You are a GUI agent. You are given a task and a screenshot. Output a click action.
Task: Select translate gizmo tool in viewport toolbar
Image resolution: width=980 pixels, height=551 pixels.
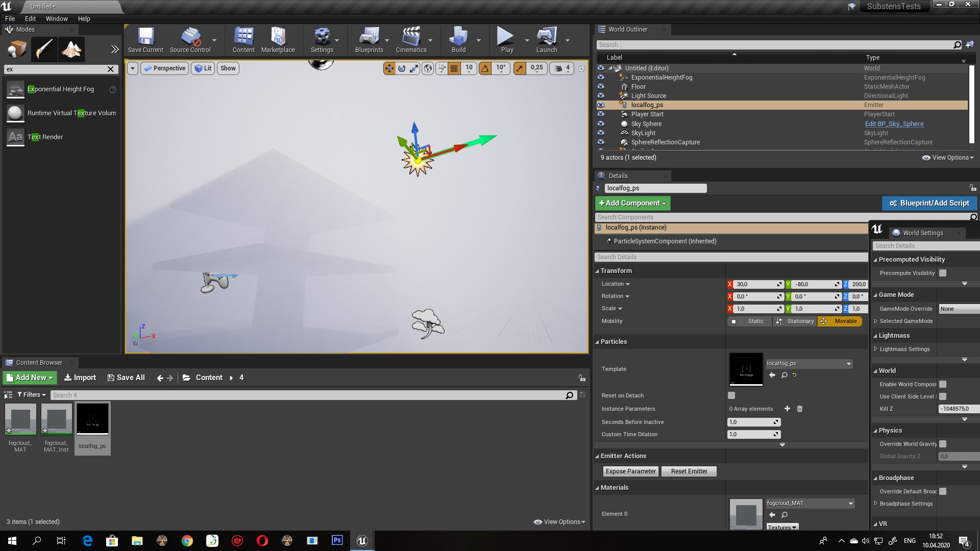[x=389, y=68]
